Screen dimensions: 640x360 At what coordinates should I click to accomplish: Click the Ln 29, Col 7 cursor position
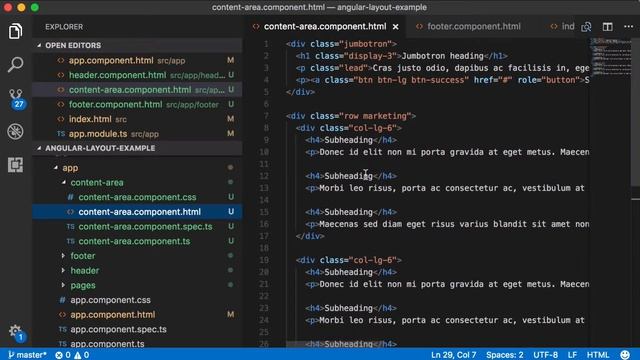(x=453, y=355)
